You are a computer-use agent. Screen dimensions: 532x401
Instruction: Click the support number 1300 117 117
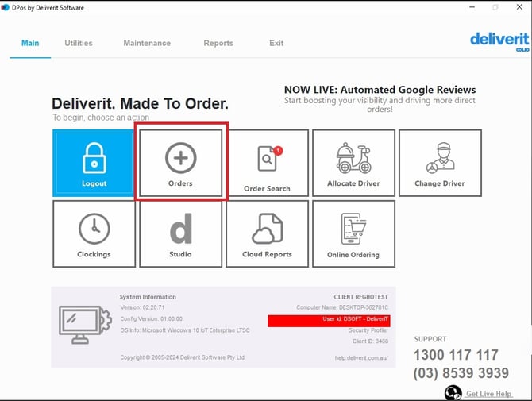(x=456, y=355)
